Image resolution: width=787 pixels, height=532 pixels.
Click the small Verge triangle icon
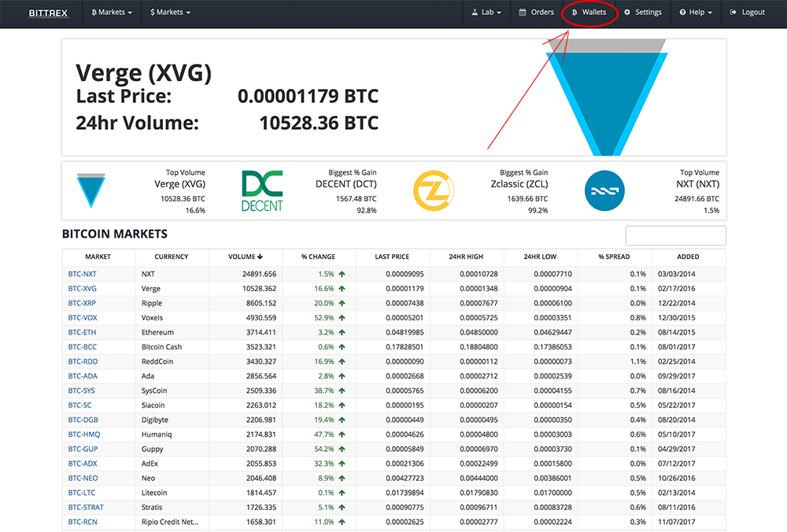point(91,190)
